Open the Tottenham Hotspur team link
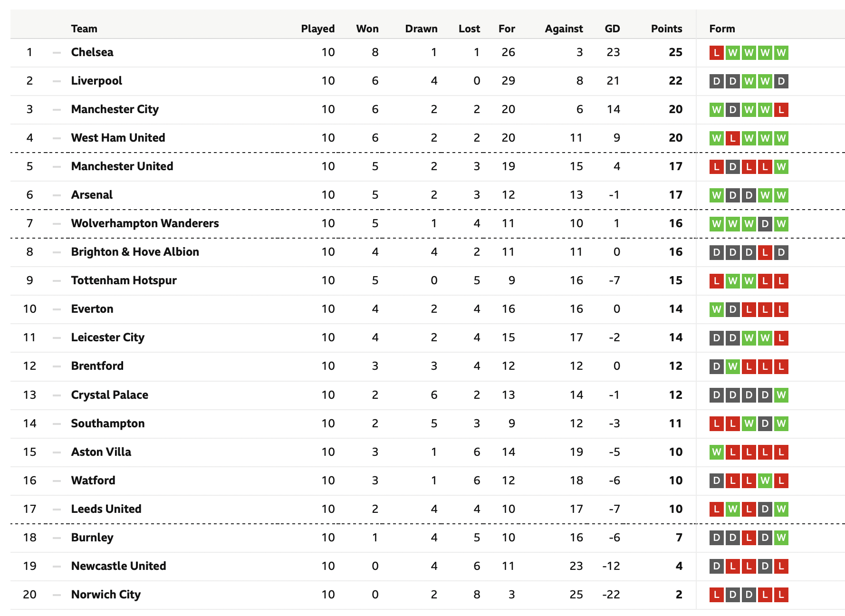This screenshot has height=616, width=845. click(x=124, y=280)
